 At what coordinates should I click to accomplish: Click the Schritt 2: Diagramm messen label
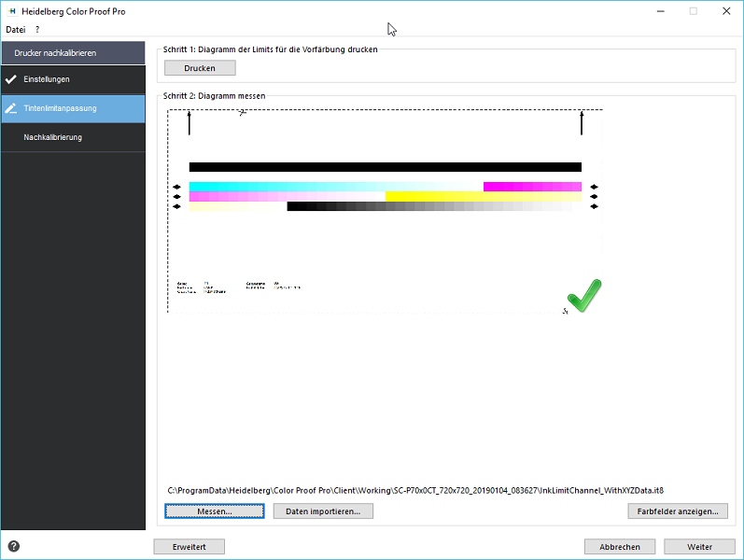pos(214,96)
